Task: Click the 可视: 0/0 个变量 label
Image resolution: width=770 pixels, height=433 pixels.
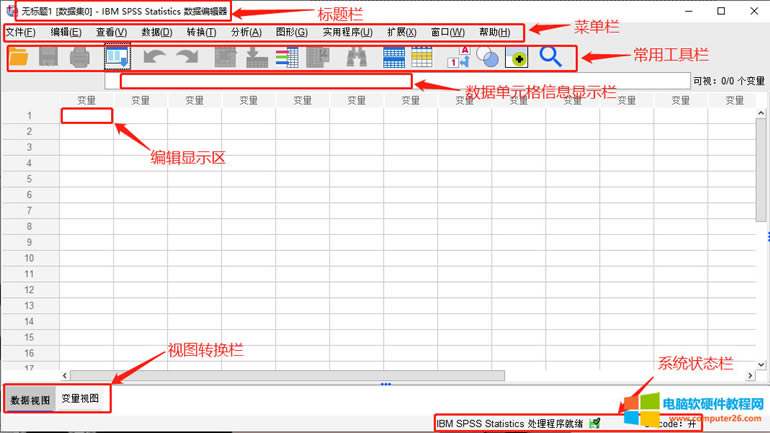Action: pyautogui.click(x=729, y=81)
